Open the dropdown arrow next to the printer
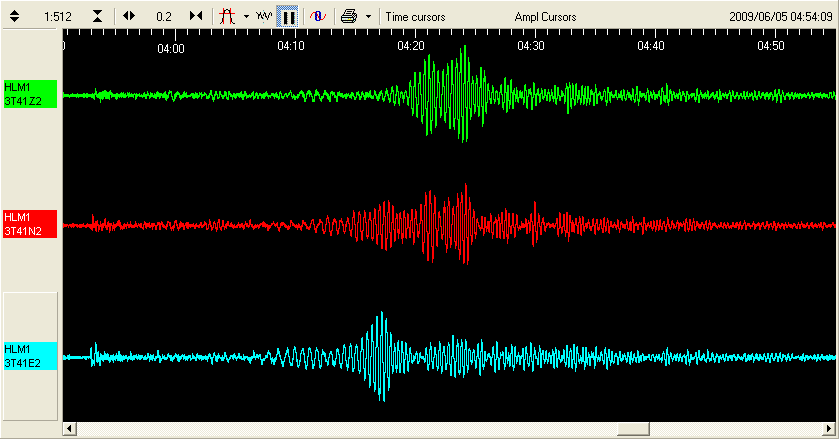Viewport: 840px width, 440px height. point(368,16)
